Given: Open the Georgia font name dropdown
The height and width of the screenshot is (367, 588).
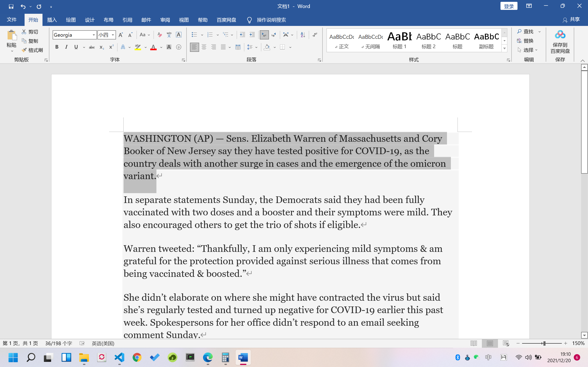Looking at the screenshot, I should tap(94, 35).
